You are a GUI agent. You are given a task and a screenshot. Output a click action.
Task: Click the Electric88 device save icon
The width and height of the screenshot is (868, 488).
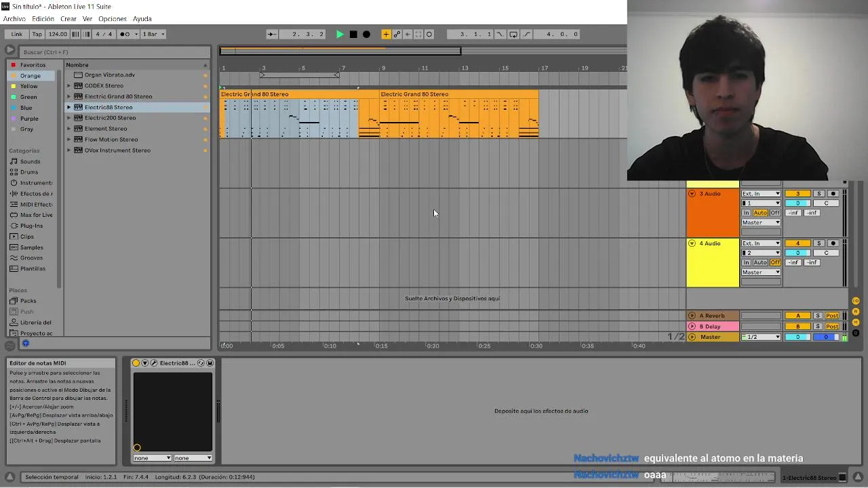point(210,363)
